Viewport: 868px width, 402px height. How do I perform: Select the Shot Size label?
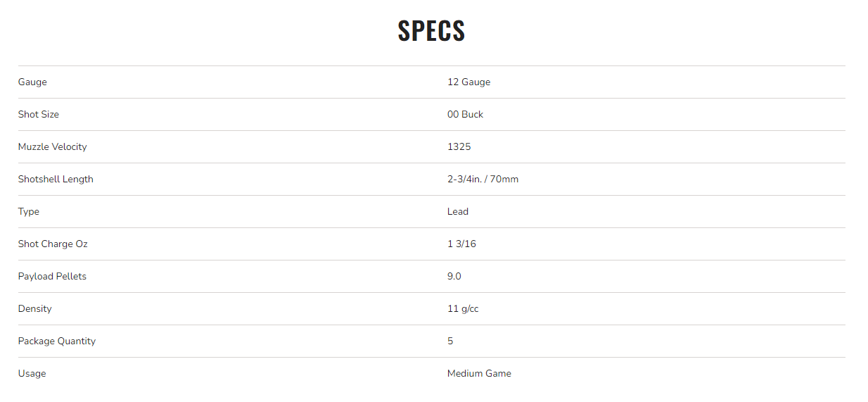pos(39,114)
